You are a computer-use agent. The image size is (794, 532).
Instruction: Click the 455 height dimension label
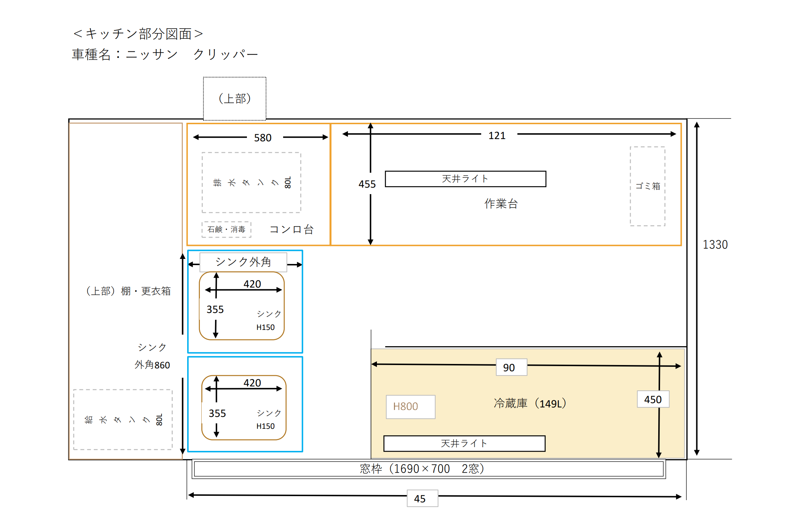(367, 184)
